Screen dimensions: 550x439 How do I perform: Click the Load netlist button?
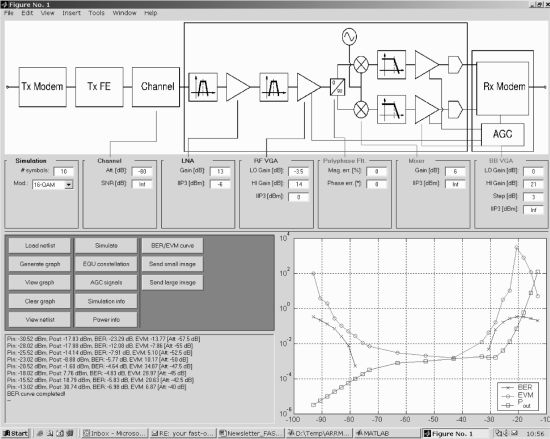40,246
